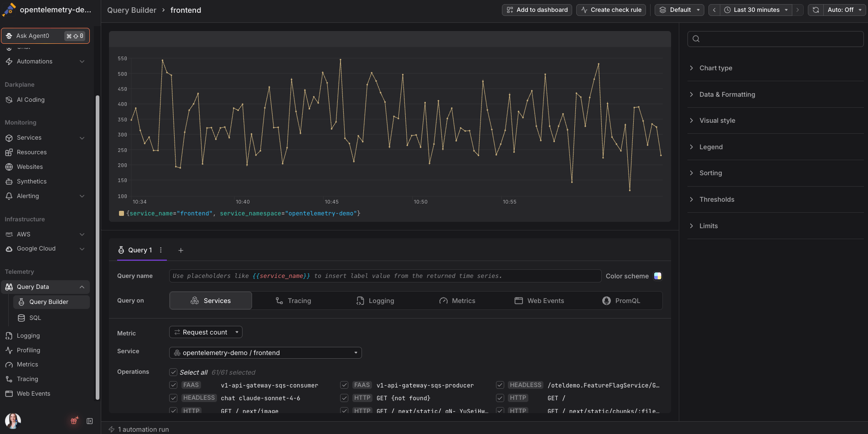Image resolution: width=868 pixels, height=434 pixels.
Task: Open the Metric Request count dropdown
Action: pos(206,332)
